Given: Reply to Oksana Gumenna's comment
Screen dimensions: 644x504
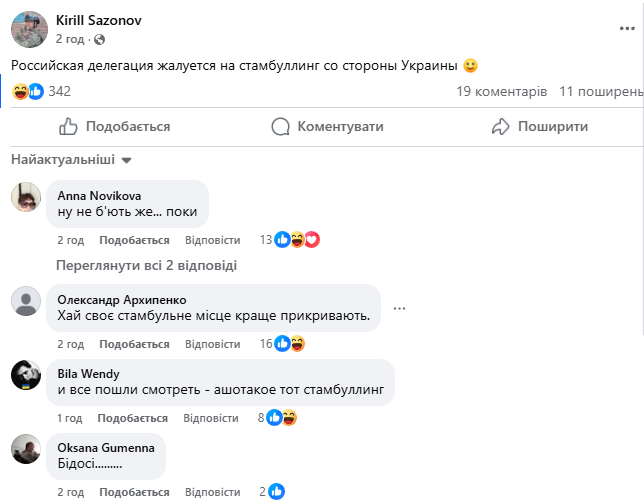Looking at the screenshot, I should click(214, 492).
